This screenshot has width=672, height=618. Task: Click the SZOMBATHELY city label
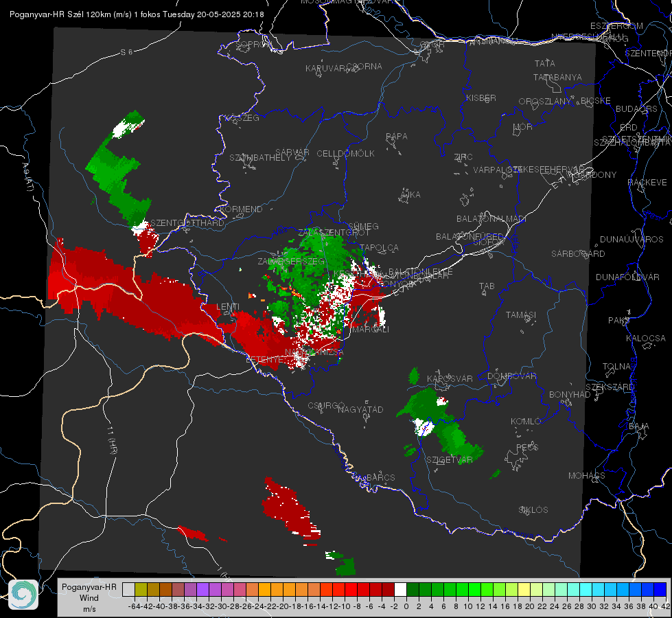pos(260,158)
